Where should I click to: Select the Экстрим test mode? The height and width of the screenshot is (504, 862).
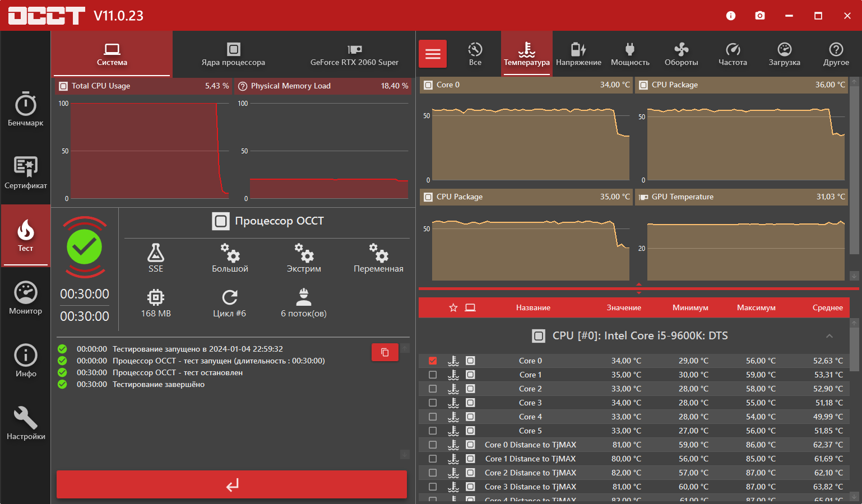point(304,258)
